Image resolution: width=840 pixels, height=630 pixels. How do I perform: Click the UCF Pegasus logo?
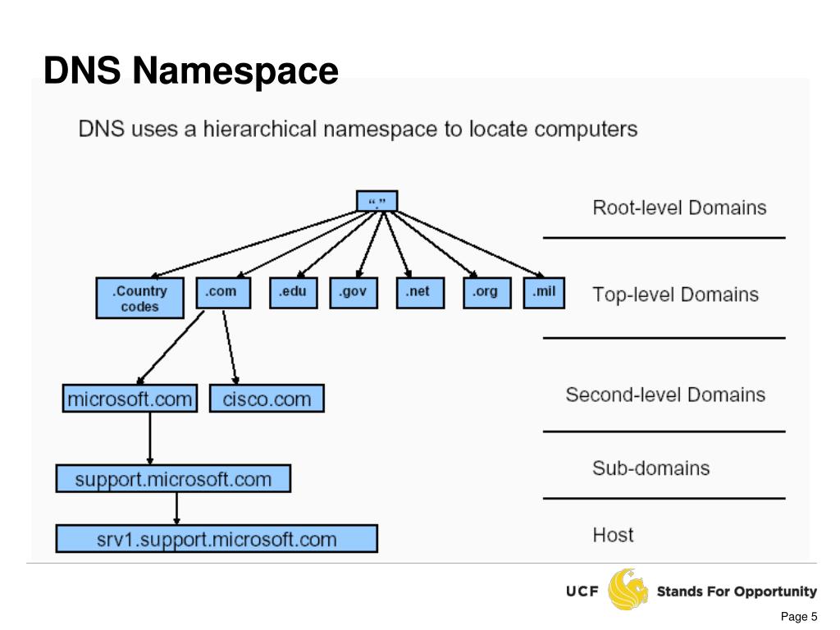point(628,589)
